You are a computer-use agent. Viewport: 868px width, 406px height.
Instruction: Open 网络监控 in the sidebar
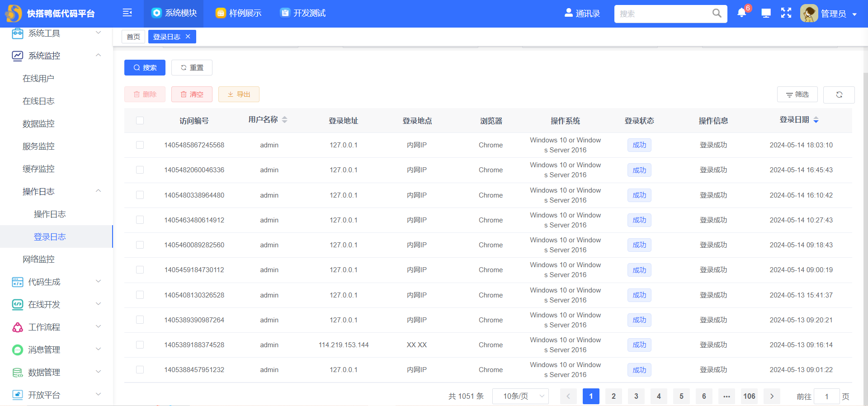pyautogui.click(x=38, y=260)
